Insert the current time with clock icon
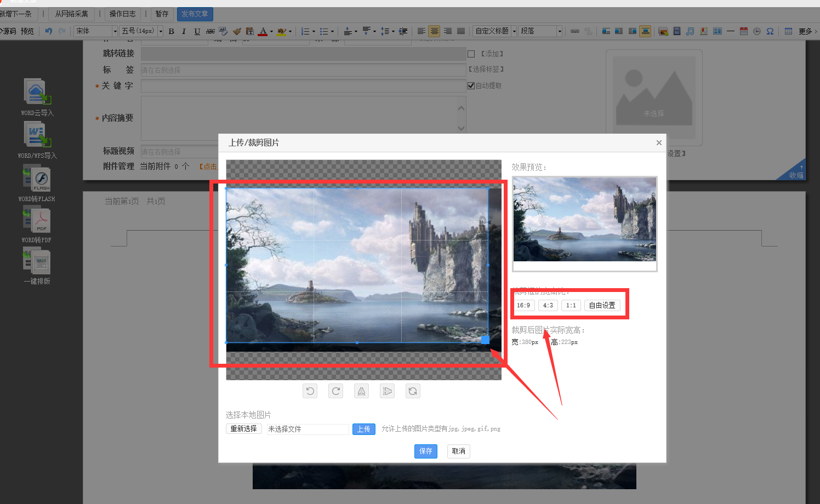The width and height of the screenshot is (820, 504). point(757,31)
